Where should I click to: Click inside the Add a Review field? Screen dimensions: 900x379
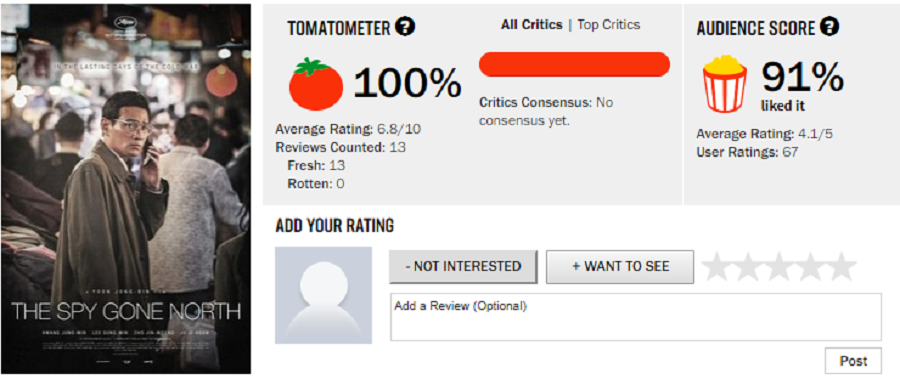(636, 317)
